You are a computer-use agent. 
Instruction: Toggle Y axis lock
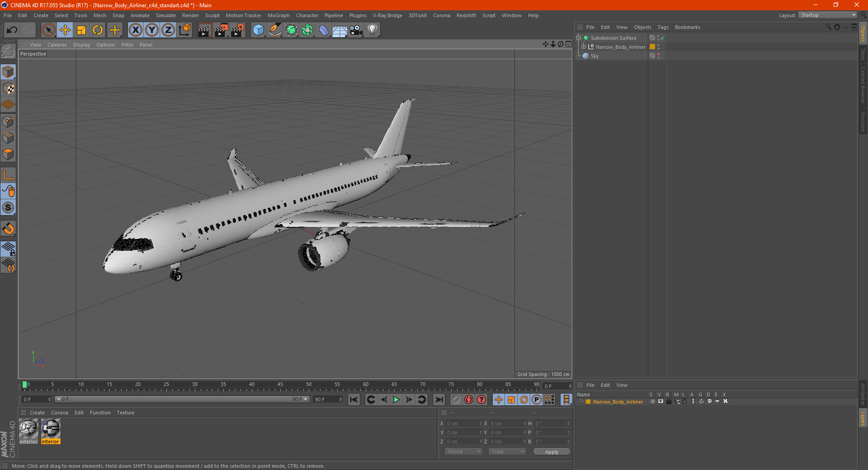(152, 30)
